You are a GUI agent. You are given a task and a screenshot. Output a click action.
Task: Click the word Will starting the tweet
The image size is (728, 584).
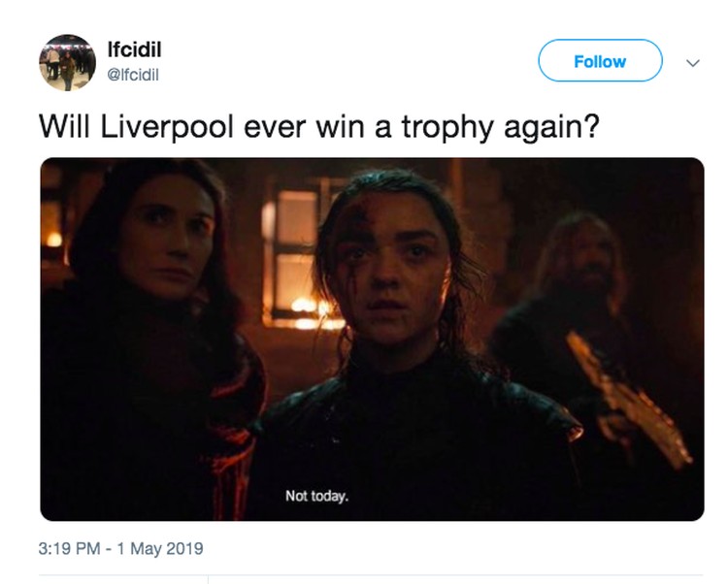coord(64,127)
